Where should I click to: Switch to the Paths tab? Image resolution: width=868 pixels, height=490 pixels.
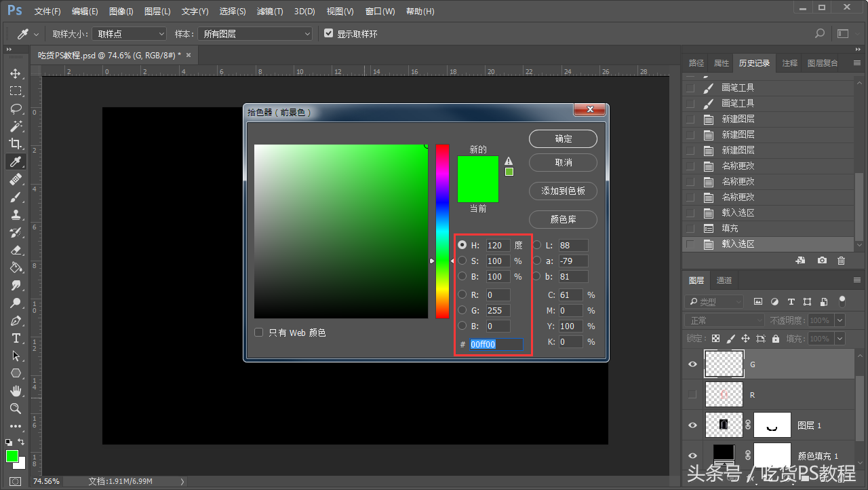(696, 63)
